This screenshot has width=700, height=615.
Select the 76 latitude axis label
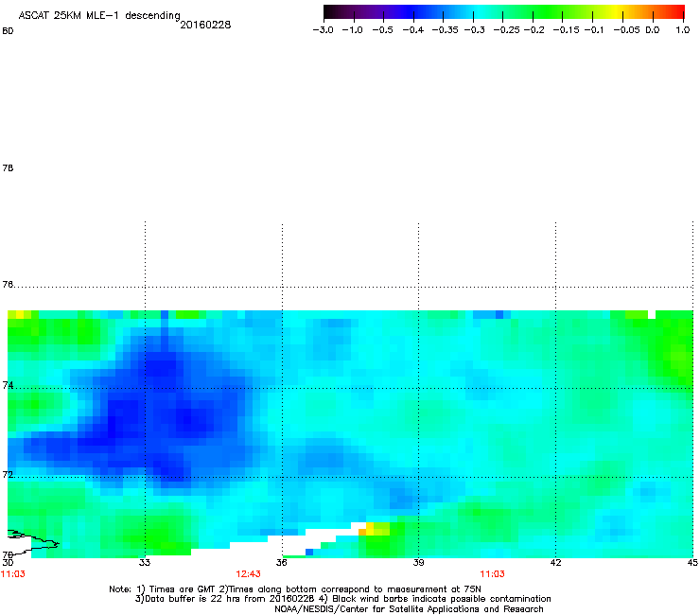coord(8,284)
